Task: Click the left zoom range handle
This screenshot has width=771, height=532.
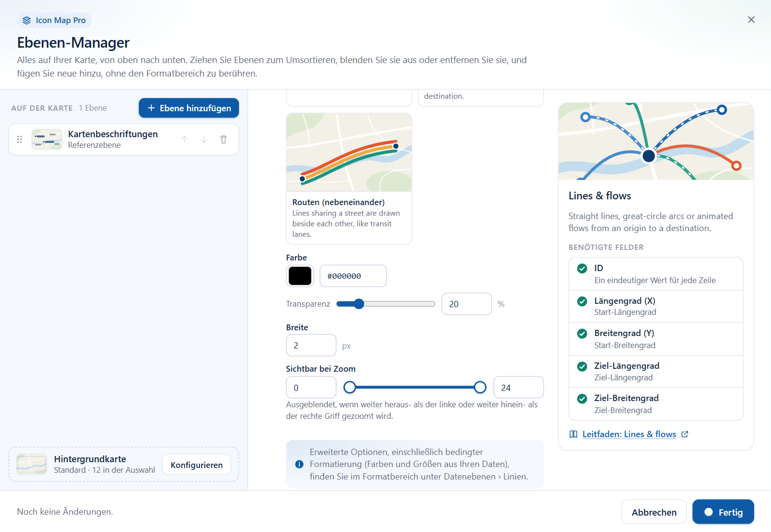Action: (350, 387)
